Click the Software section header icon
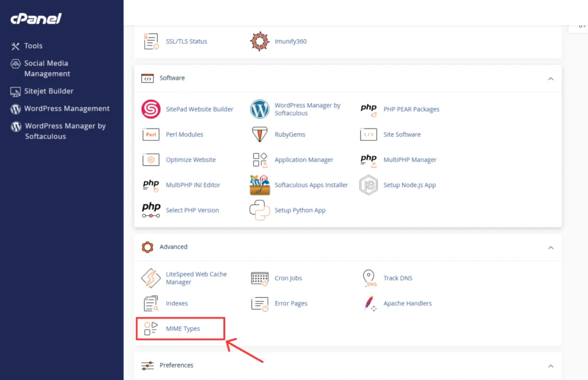The image size is (588, 380). coord(148,78)
